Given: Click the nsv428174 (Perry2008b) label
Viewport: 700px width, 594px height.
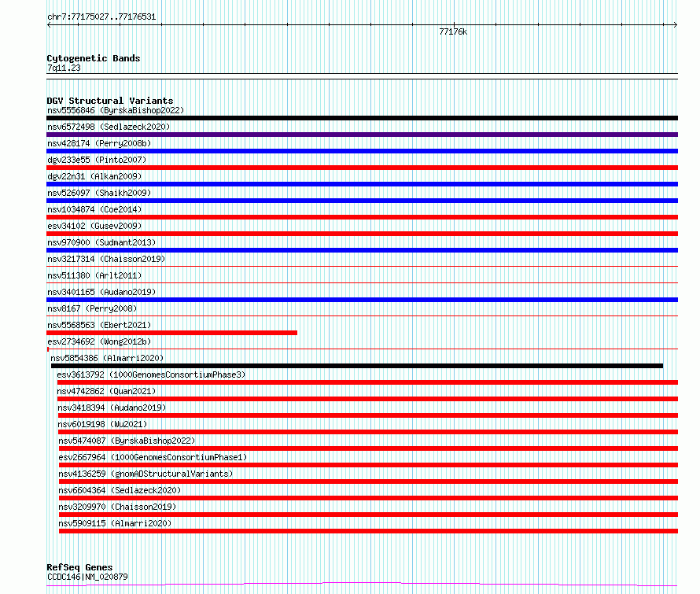Looking at the screenshot, I should point(99,143).
